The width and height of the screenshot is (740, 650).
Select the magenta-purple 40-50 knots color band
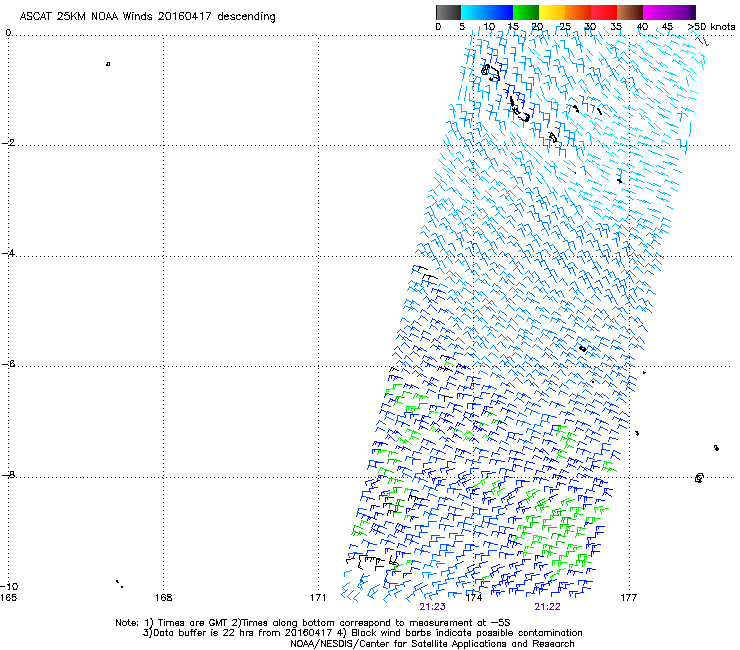click(669, 12)
